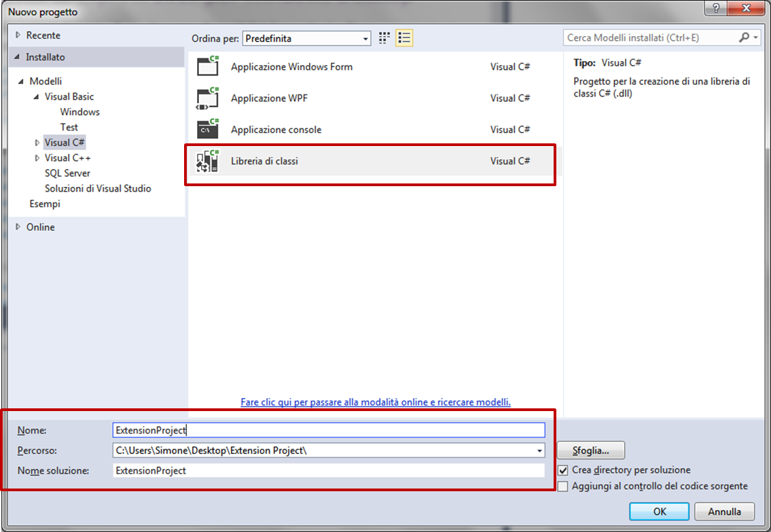Click the Visual C++ tree label
771x532 pixels.
tap(67, 158)
